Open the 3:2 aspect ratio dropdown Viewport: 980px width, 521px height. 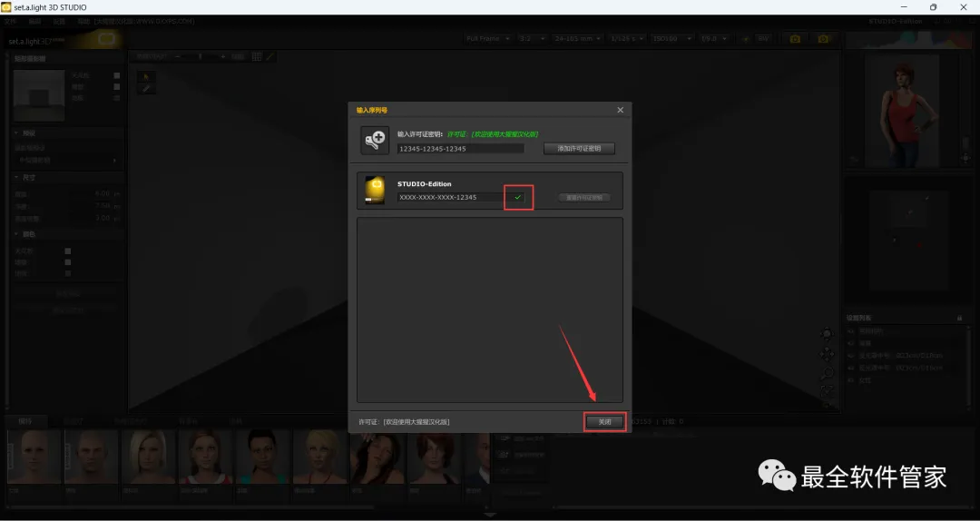(x=532, y=39)
